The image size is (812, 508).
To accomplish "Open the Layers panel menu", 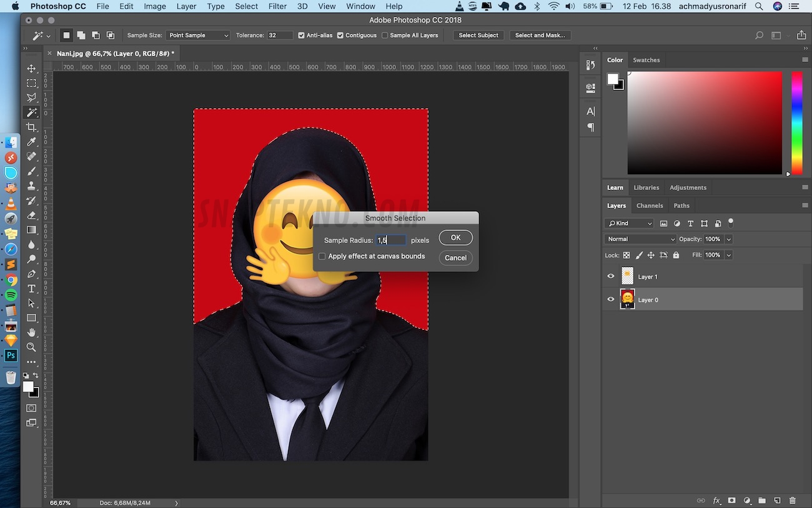I will pyautogui.click(x=805, y=206).
